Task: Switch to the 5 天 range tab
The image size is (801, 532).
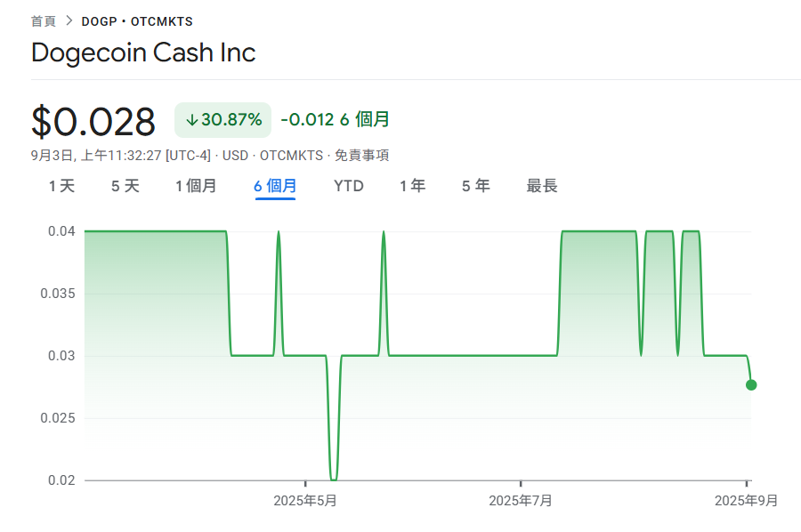Action: tap(125, 186)
